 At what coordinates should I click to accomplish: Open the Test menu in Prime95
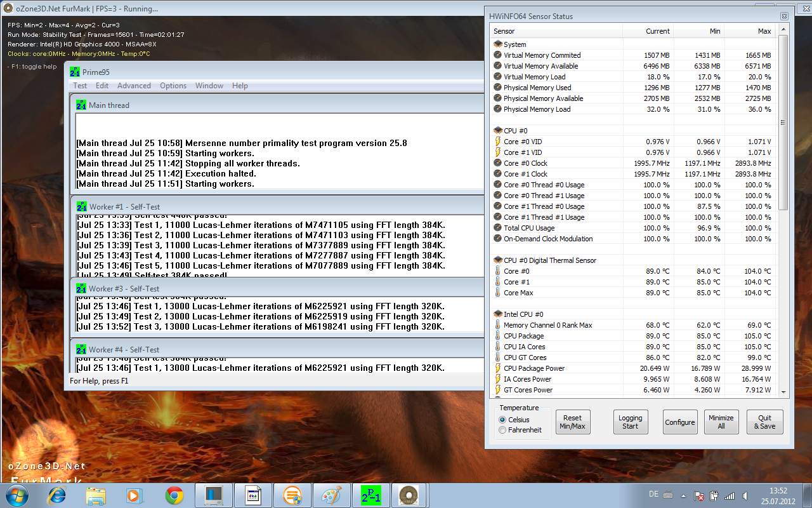tap(80, 86)
